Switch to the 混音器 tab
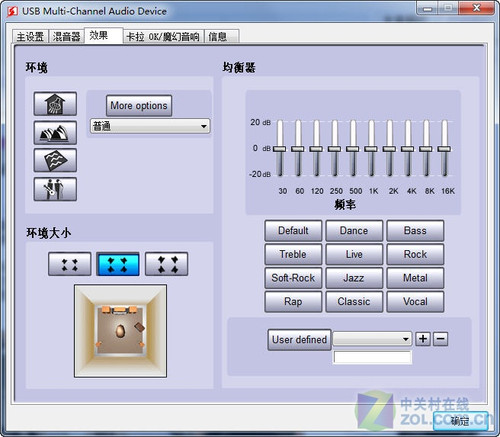The width and height of the screenshot is (500, 437). tap(66, 36)
